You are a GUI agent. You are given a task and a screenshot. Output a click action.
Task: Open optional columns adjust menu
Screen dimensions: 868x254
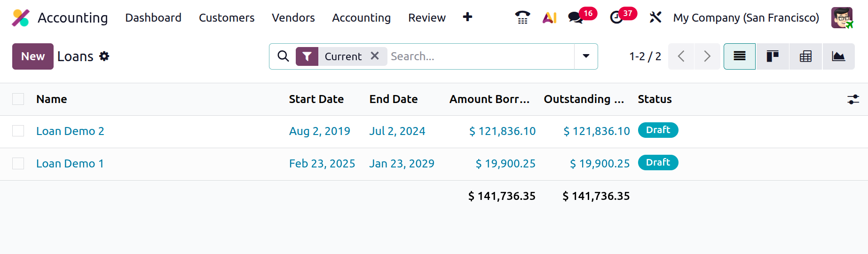tap(853, 99)
